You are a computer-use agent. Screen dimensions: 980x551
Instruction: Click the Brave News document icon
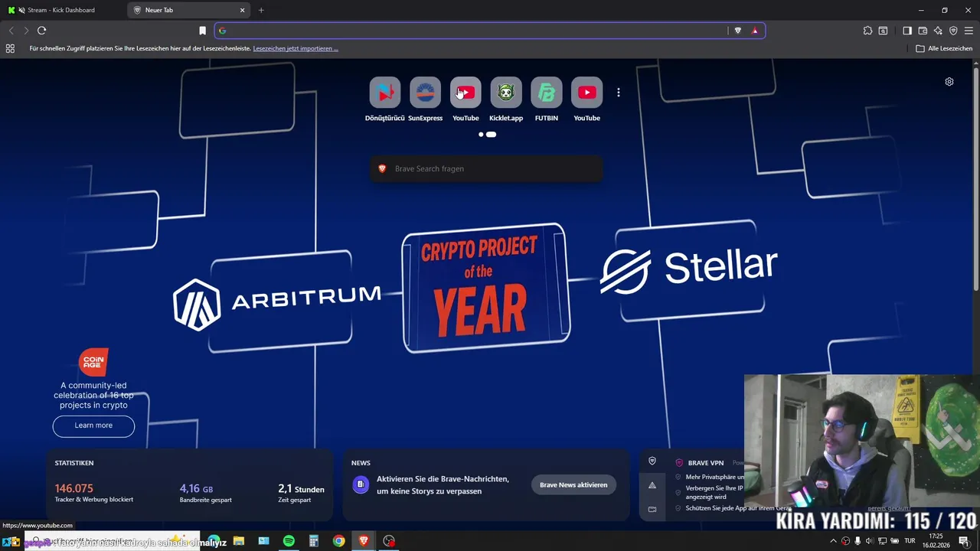pyautogui.click(x=361, y=484)
